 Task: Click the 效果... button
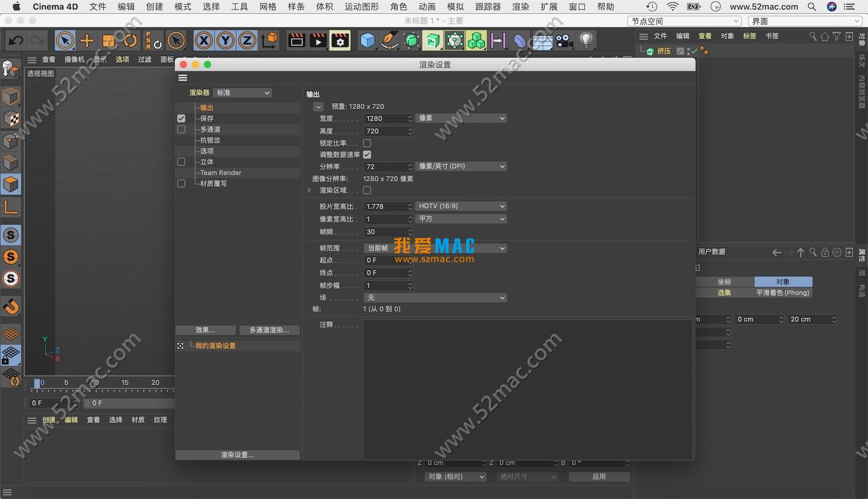point(206,330)
